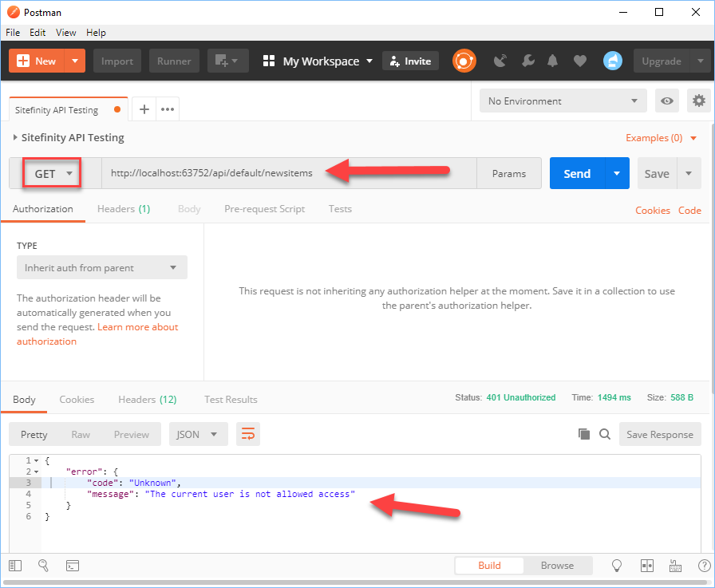Switch to Pre-request Script tab
715x588 pixels.
pyautogui.click(x=264, y=209)
